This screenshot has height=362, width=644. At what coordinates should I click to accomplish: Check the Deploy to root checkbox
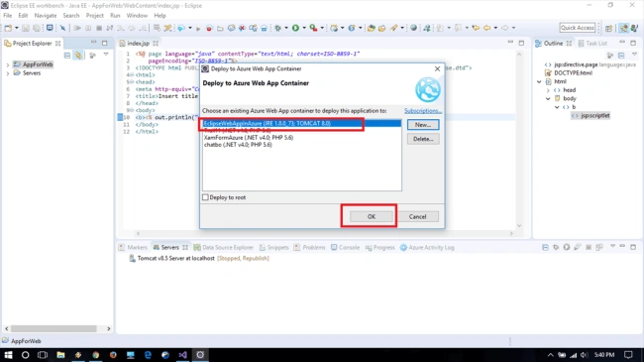click(205, 197)
